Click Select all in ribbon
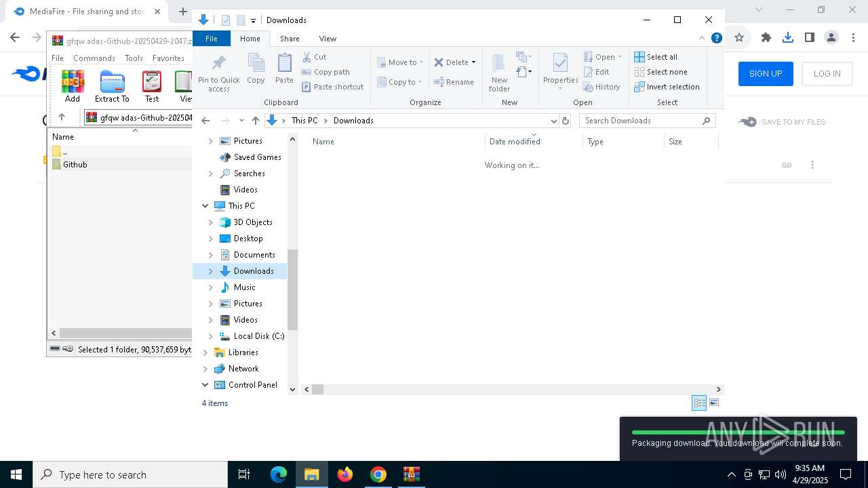The image size is (868, 488). tap(656, 57)
